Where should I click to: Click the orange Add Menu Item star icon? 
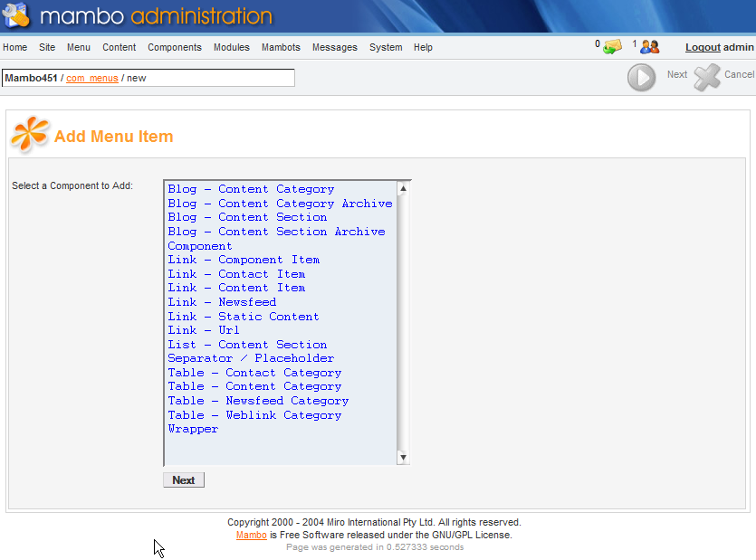pos(29,136)
